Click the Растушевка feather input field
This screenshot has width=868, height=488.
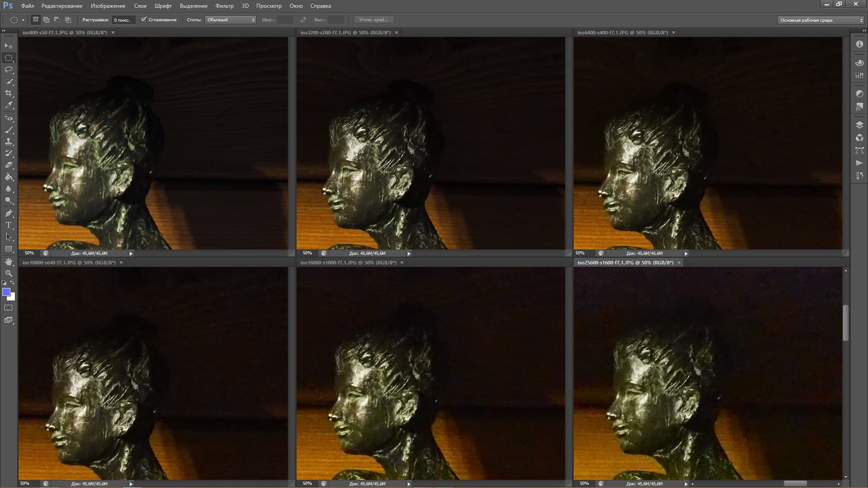click(123, 20)
